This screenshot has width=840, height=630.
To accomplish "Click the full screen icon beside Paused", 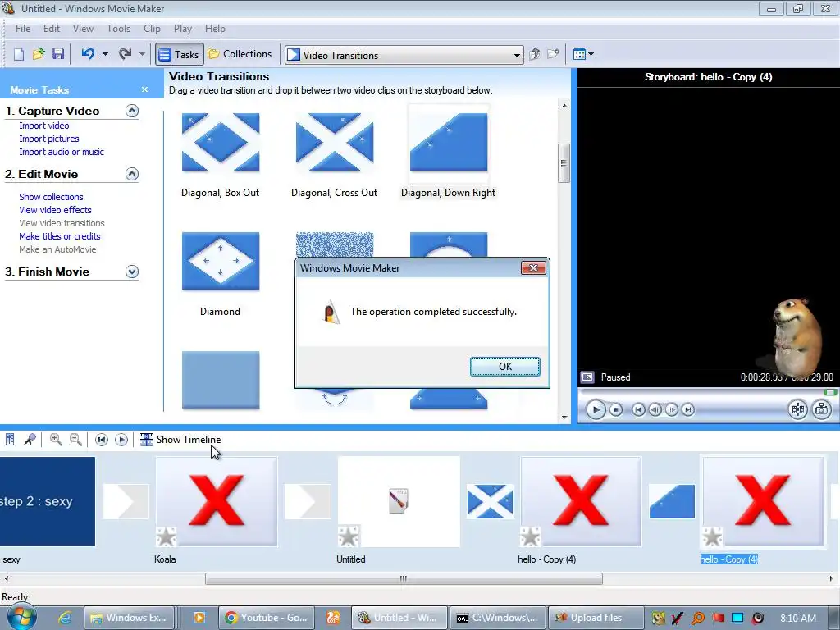I will pyautogui.click(x=587, y=377).
